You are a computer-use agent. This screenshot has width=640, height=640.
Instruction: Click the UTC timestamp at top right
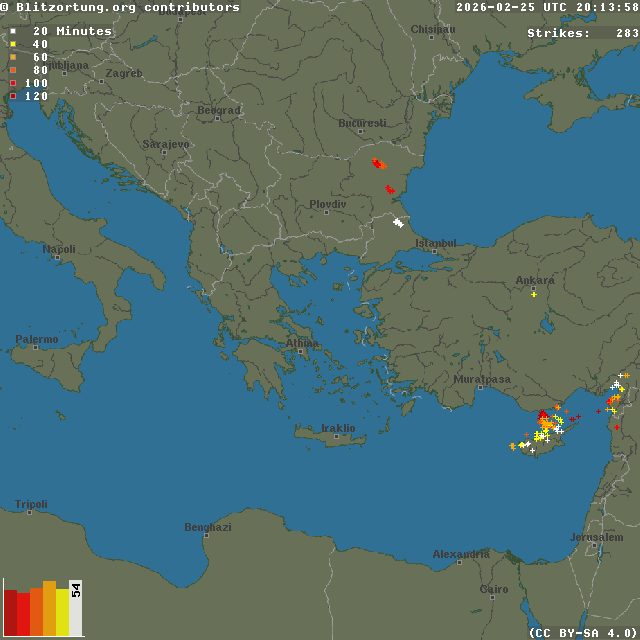coord(547,7)
